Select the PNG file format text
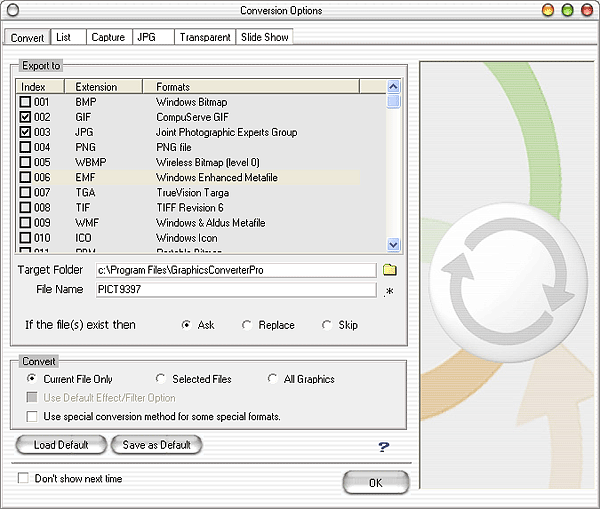The height and width of the screenshot is (509, 600). (174, 147)
